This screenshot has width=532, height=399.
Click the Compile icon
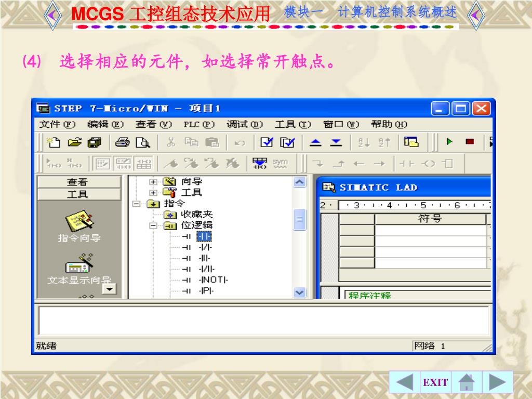click(267, 142)
